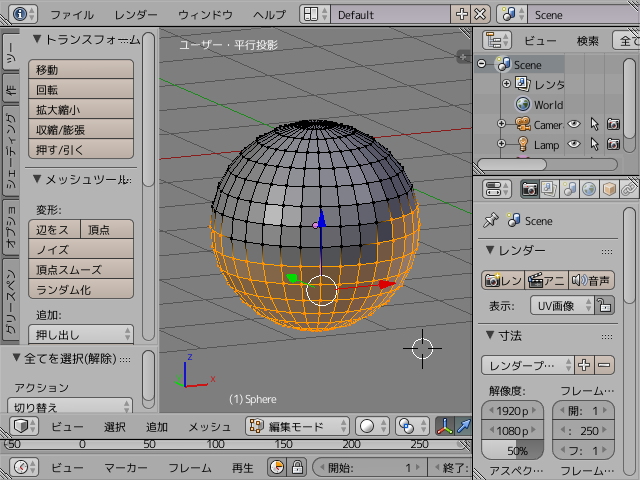Add a render preset
640x480 pixels.
click(584, 365)
